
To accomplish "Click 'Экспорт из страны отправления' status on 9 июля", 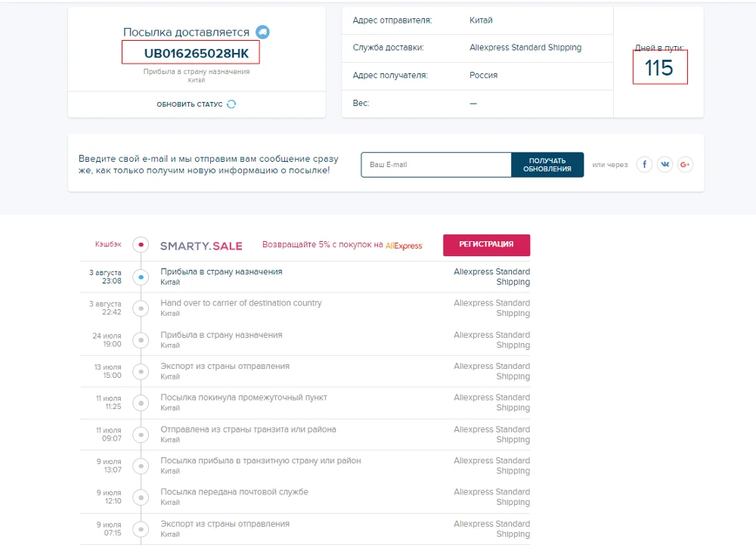I will point(225,524).
